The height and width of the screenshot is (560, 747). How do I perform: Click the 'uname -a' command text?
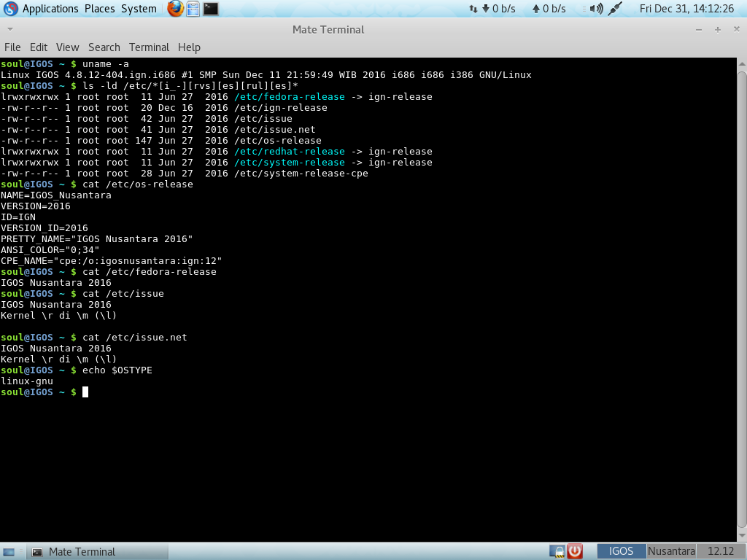click(105, 64)
